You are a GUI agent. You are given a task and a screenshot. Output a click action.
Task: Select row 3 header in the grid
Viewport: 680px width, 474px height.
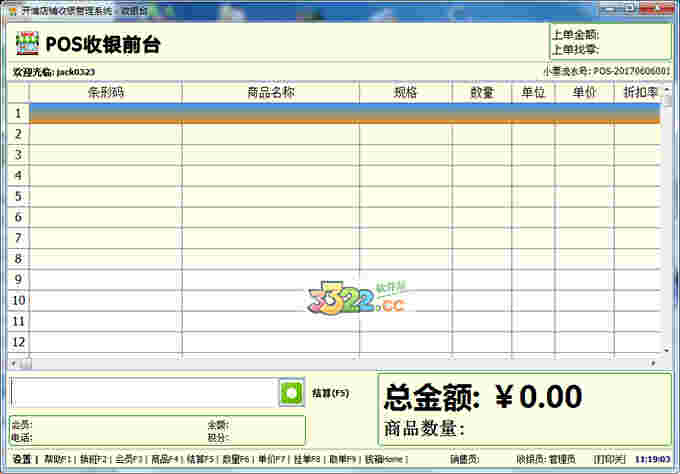point(18,155)
